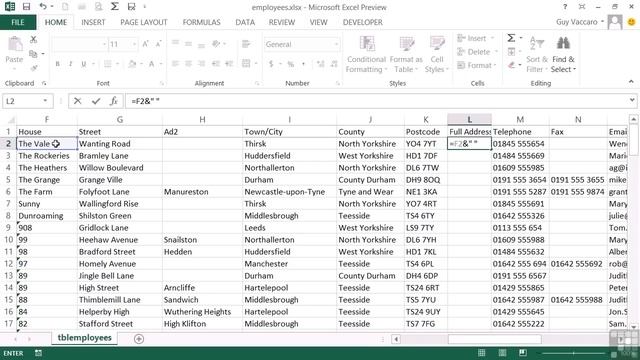Switch to the REVIEW tab
The height and width of the screenshot is (360, 640).
pos(282,22)
